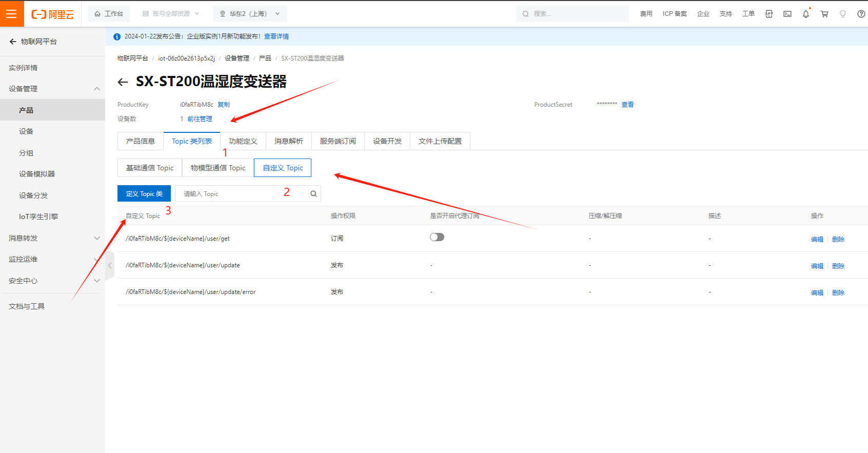Click the 定义 Topic 类 button
This screenshot has height=453, width=868.
[144, 194]
